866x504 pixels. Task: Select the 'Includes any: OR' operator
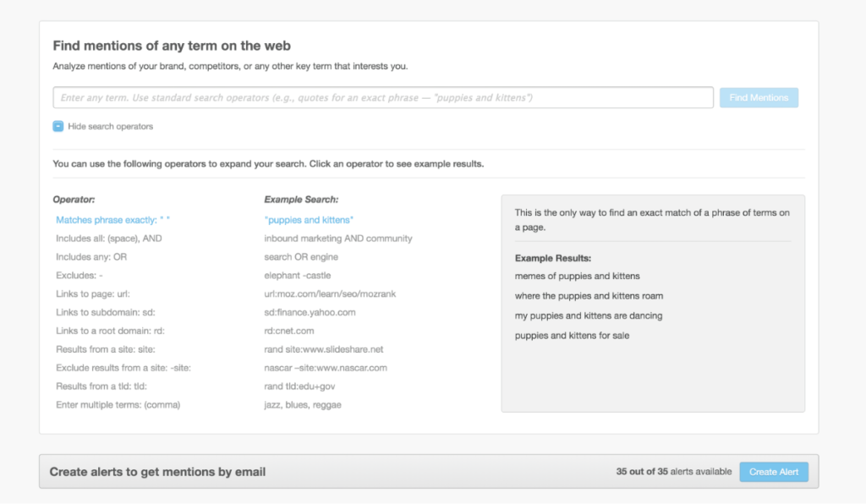pyautogui.click(x=91, y=257)
